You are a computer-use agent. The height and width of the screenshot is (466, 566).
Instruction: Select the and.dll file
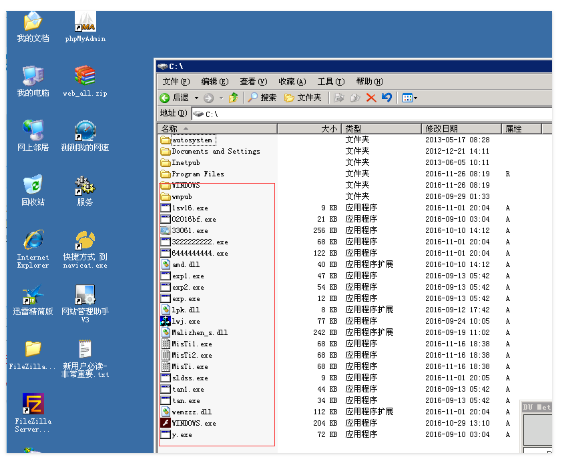click(x=180, y=265)
